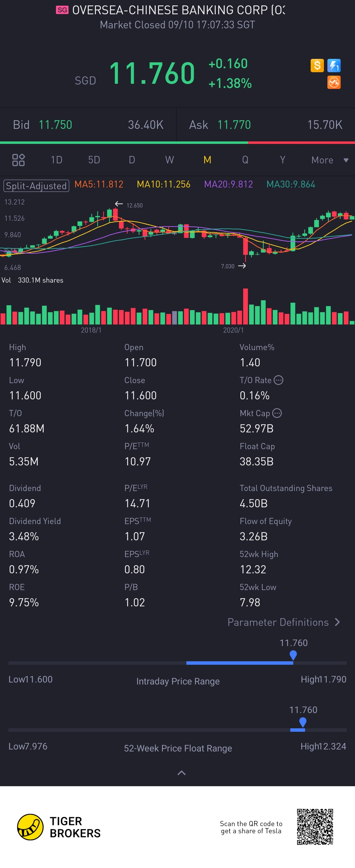Open Mkt Cap info bubble icon
This screenshot has width=355, height=868.
[x=277, y=413]
